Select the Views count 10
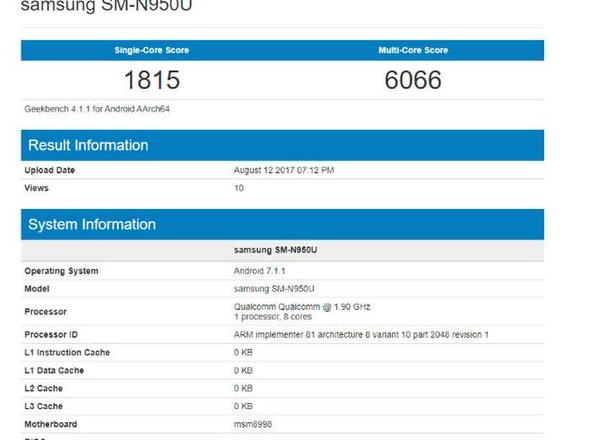 (239, 188)
